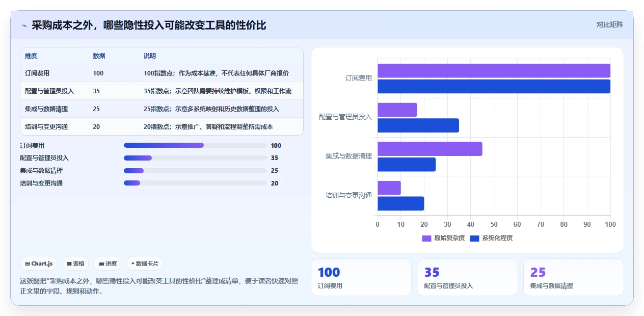The height and width of the screenshot is (316, 644).
Task: Click description starting 20指数点
Action: (x=208, y=127)
